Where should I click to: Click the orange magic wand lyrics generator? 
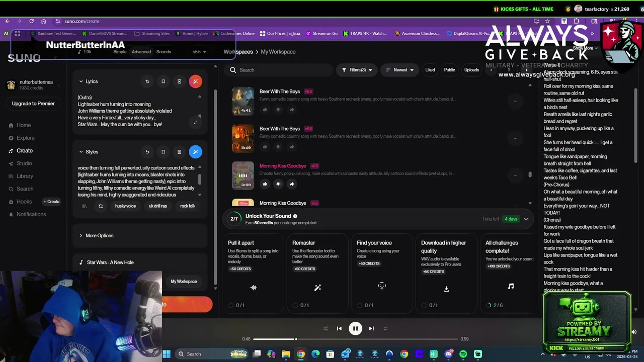pos(195,81)
